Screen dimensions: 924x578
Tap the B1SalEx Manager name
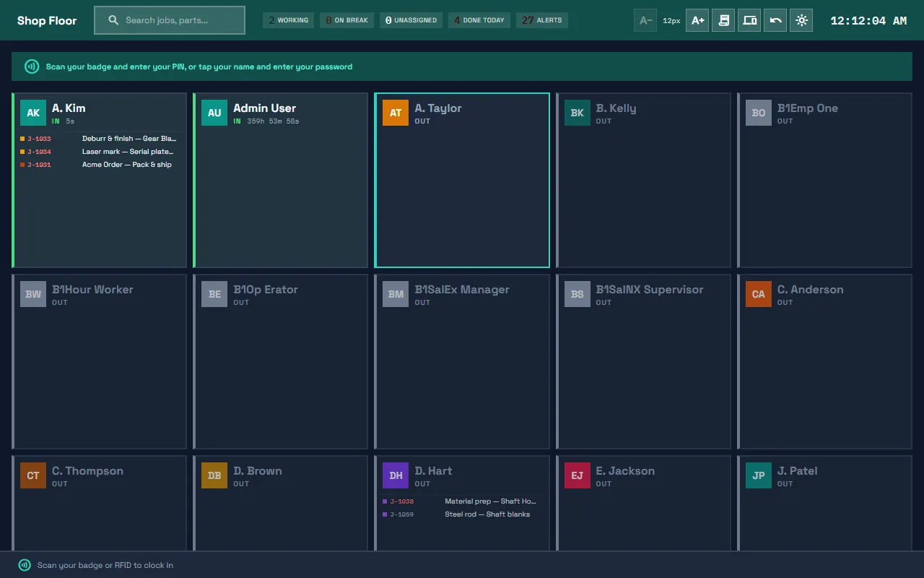(x=462, y=290)
